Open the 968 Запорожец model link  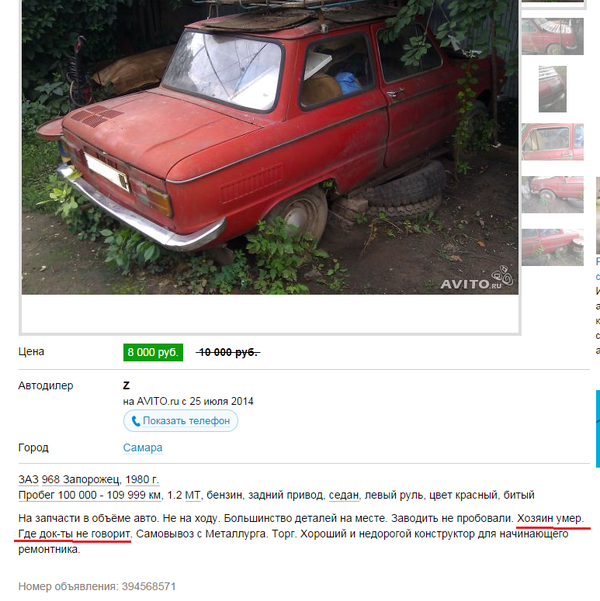pyautogui.click(x=81, y=479)
